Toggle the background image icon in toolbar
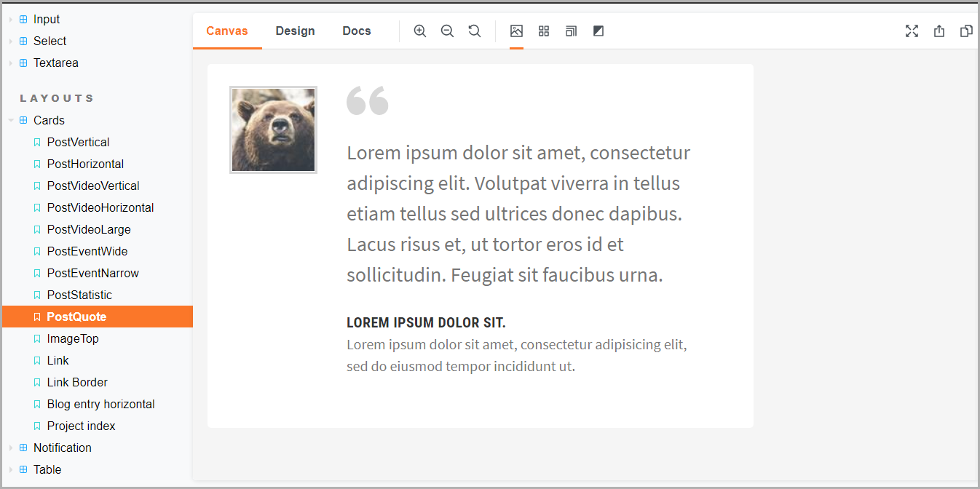 click(x=517, y=31)
